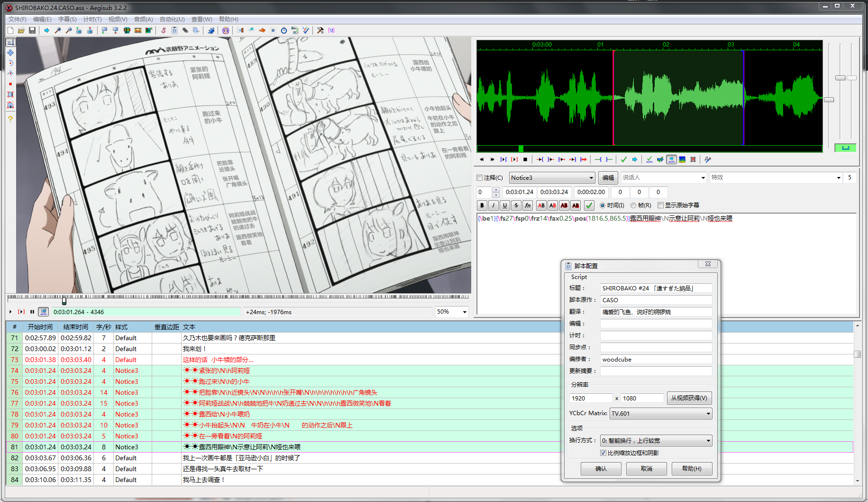
Task: Commit audio changes green checkmark icon
Action: click(x=624, y=159)
